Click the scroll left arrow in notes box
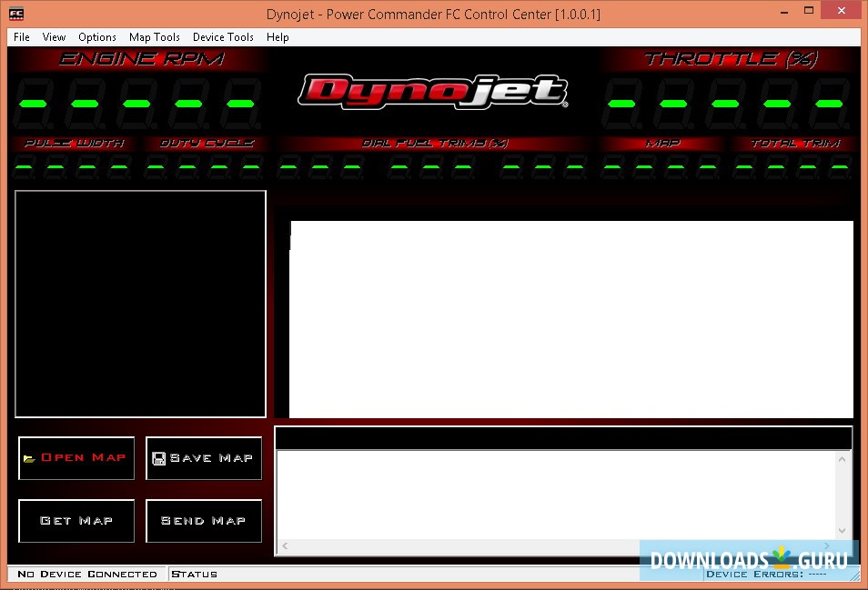This screenshot has height=590, width=868. point(285,545)
